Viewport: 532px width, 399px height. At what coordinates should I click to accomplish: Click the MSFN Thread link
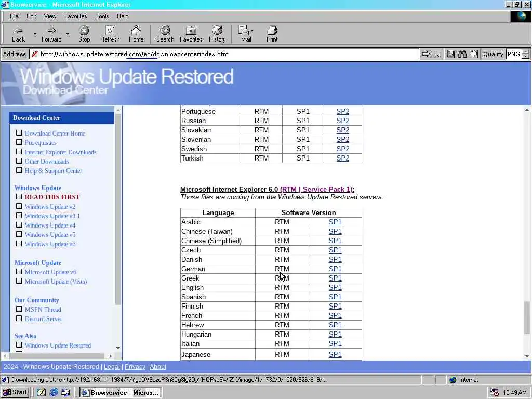43,310
